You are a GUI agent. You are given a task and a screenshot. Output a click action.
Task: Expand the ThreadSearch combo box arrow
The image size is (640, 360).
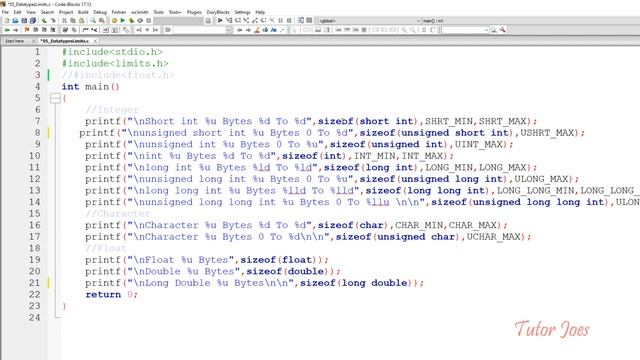(x=486, y=30)
